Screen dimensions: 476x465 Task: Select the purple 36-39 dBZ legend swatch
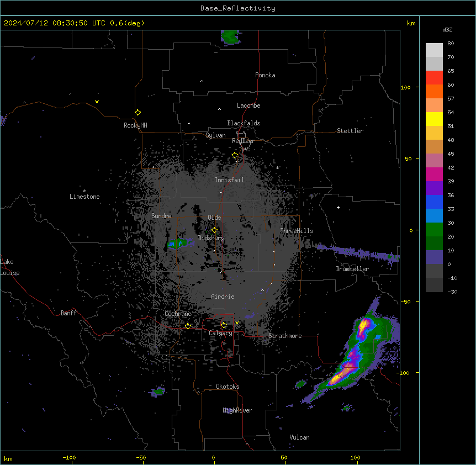(434, 188)
